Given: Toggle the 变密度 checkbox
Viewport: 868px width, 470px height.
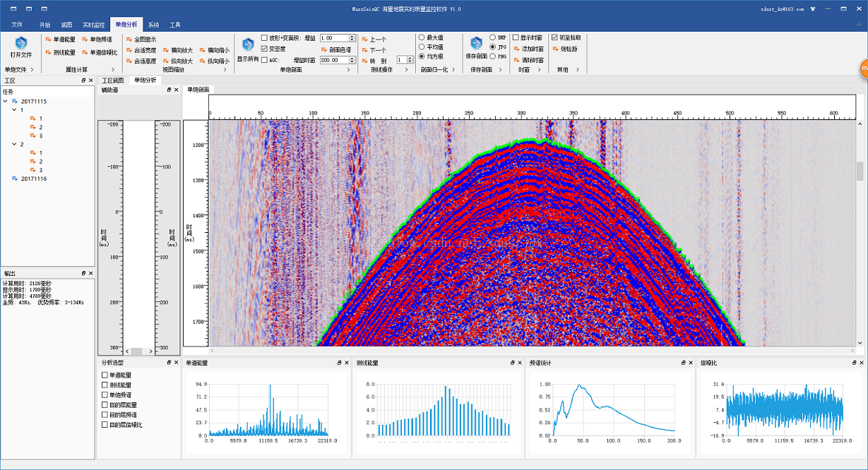Looking at the screenshot, I should tap(264, 49).
